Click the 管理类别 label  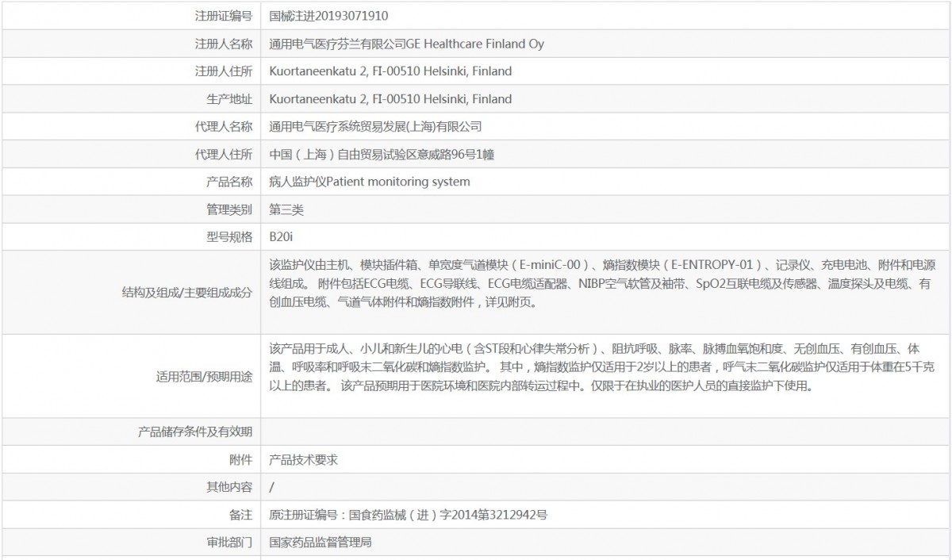[x=228, y=209]
